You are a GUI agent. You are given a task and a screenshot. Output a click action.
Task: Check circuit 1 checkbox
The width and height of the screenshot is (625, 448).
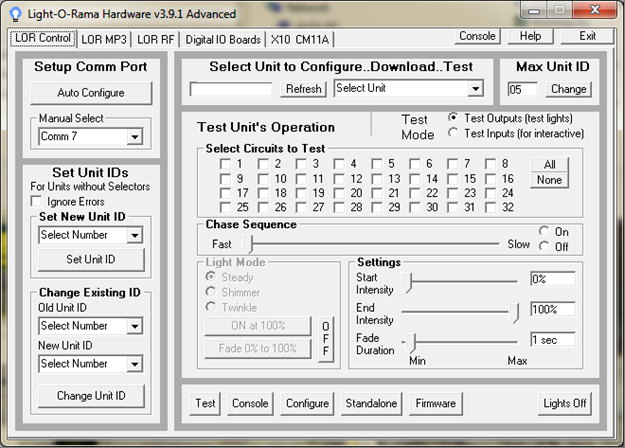pos(225,164)
